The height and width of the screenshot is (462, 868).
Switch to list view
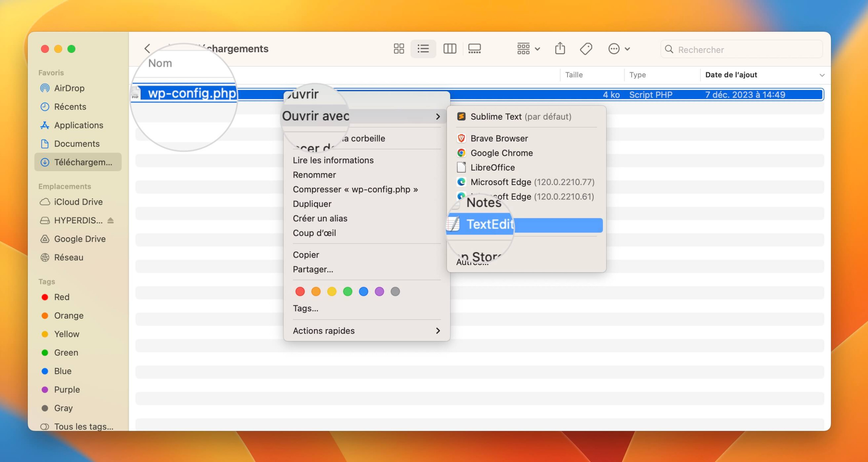point(423,49)
